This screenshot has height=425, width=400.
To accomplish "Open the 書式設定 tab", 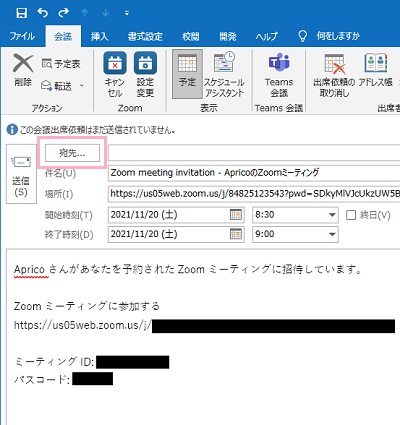I will click(145, 36).
